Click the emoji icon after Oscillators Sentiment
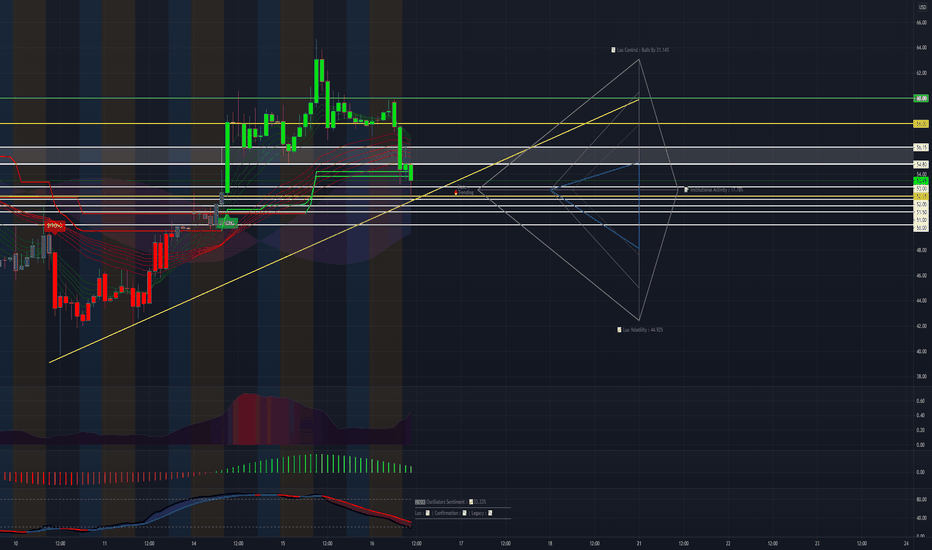This screenshot has height=550, width=932. point(471,502)
